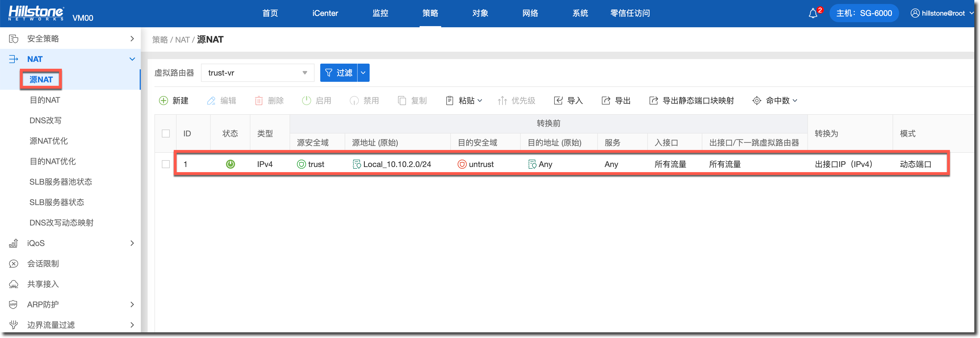Click the 导入 import icon
The width and height of the screenshot is (980, 338).
pos(558,101)
